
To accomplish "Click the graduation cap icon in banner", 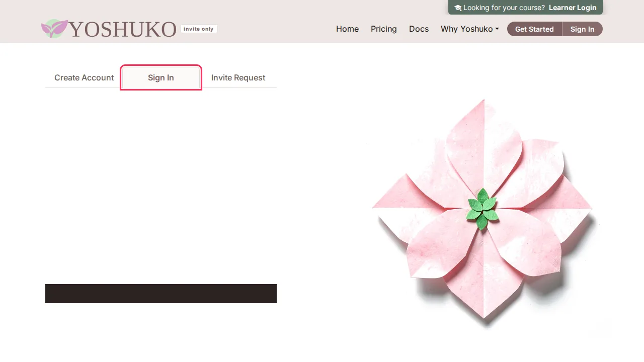I will coord(458,8).
